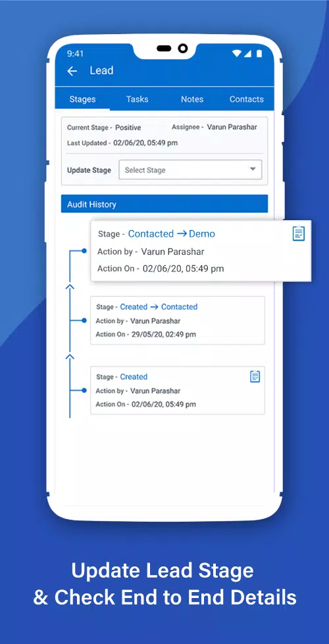Click the timeline dot beside the Created card

84,390
